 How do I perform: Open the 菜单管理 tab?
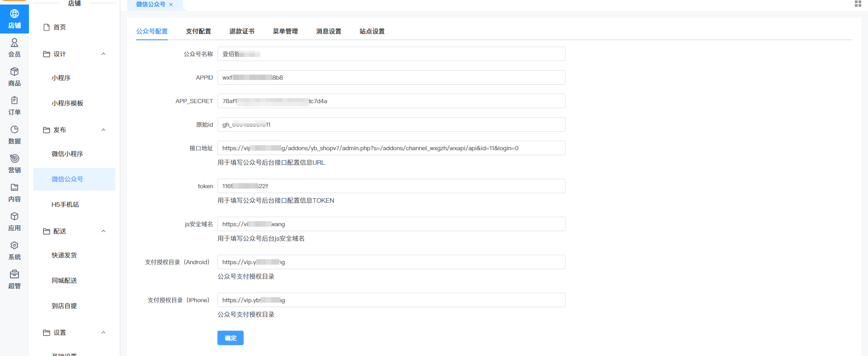tap(285, 31)
